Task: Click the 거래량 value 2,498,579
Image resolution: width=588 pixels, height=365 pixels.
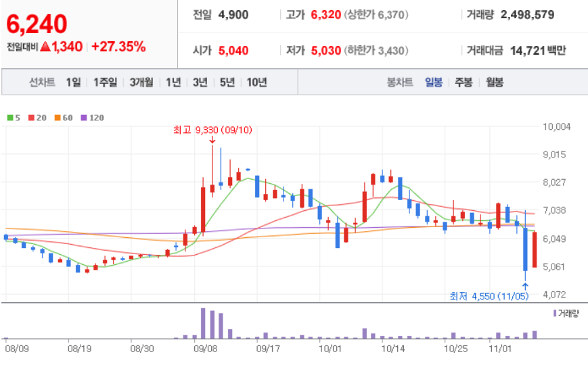Action: coord(527,15)
